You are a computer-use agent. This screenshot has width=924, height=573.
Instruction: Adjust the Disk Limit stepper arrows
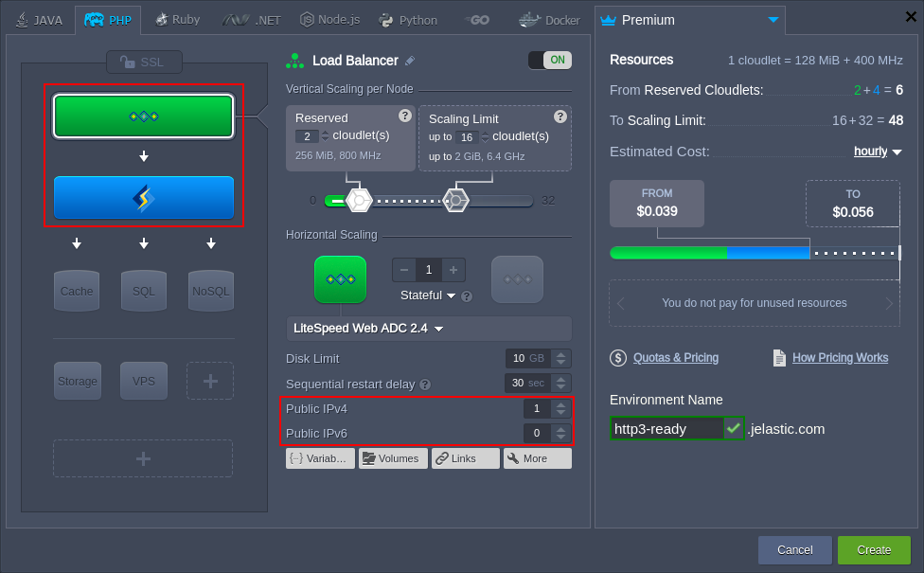point(561,358)
